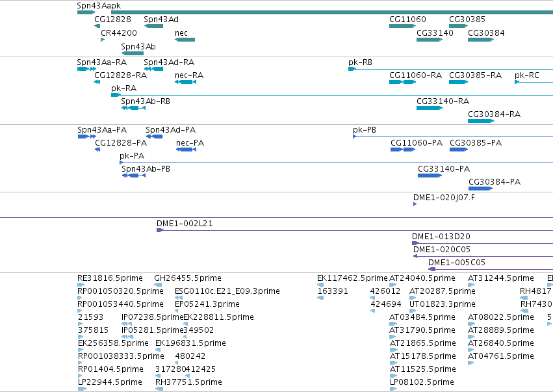553x392 pixels.
Task: Select the LP22944.5prime EST label
Action: [110, 383]
